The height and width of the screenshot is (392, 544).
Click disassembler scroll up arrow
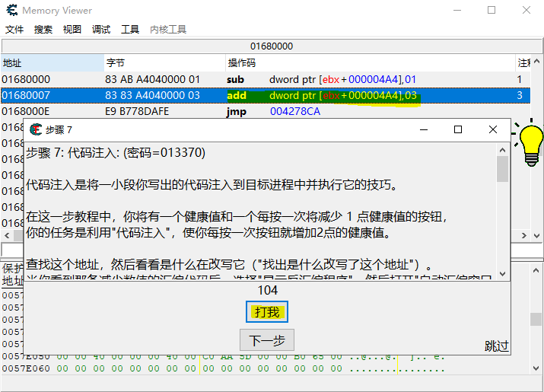point(536,61)
